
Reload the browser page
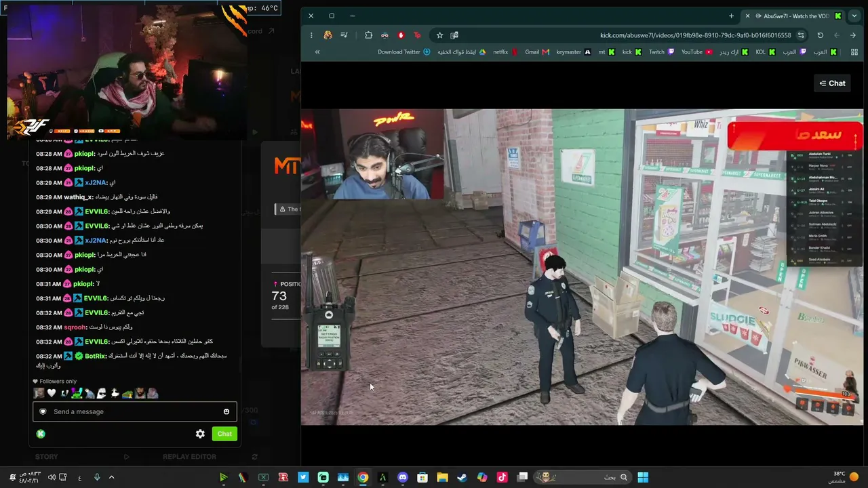click(820, 35)
